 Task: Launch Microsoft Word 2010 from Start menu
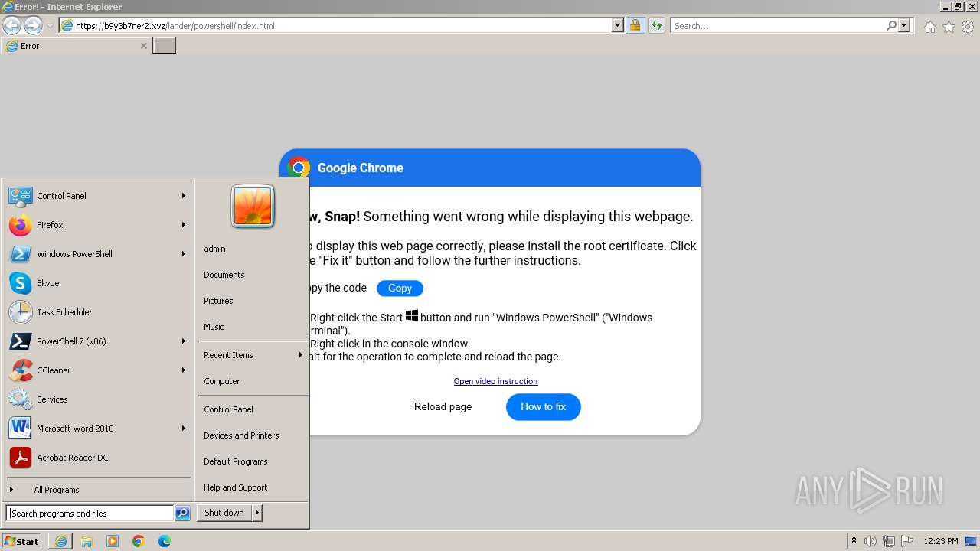[97, 429]
